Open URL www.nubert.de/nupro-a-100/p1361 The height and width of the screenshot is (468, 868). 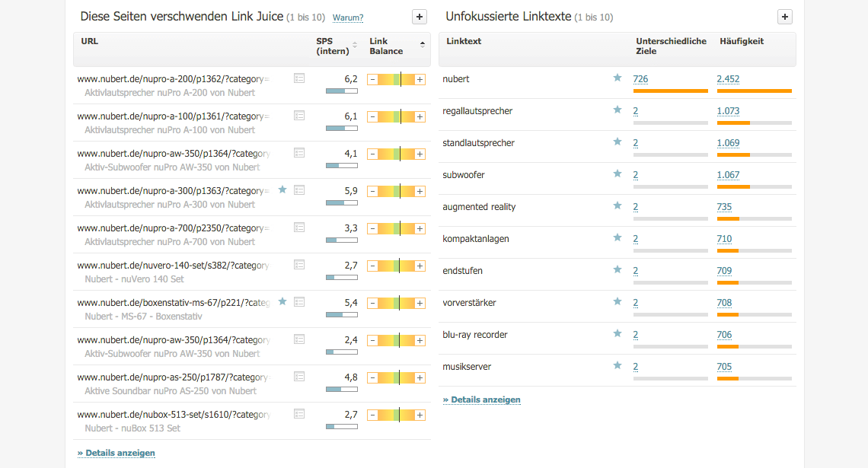(x=174, y=116)
